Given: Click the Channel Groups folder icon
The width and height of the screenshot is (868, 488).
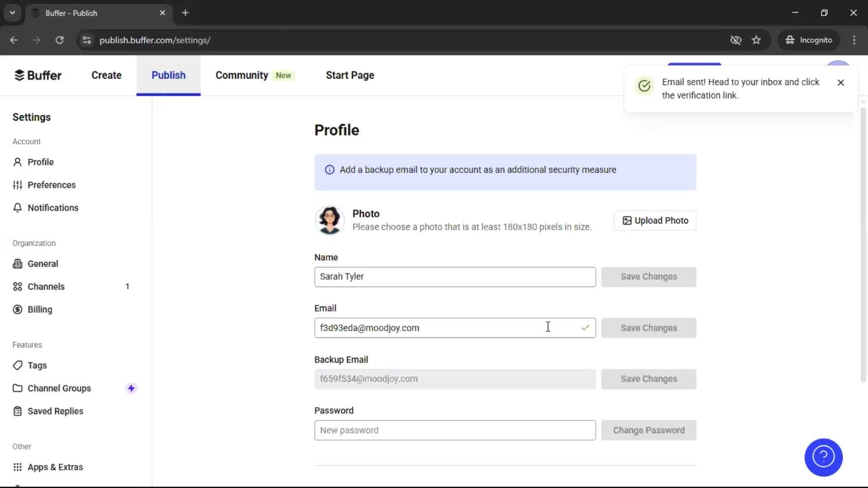Looking at the screenshot, I should tap(17, 388).
